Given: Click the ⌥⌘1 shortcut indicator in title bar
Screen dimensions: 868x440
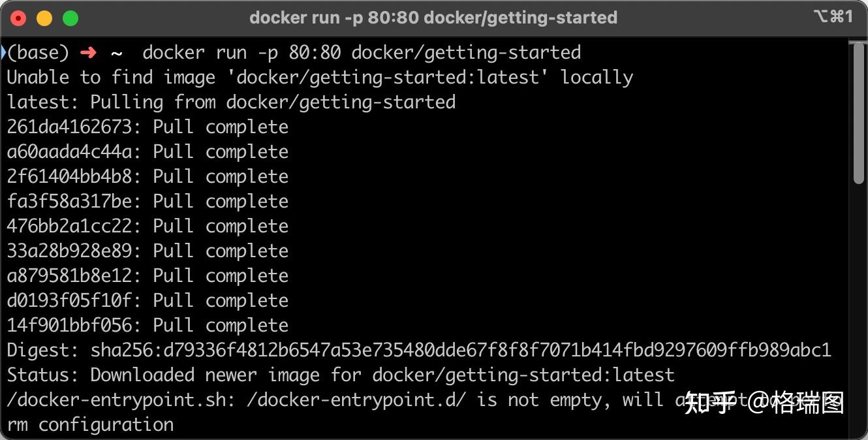Looking at the screenshot, I should (833, 17).
